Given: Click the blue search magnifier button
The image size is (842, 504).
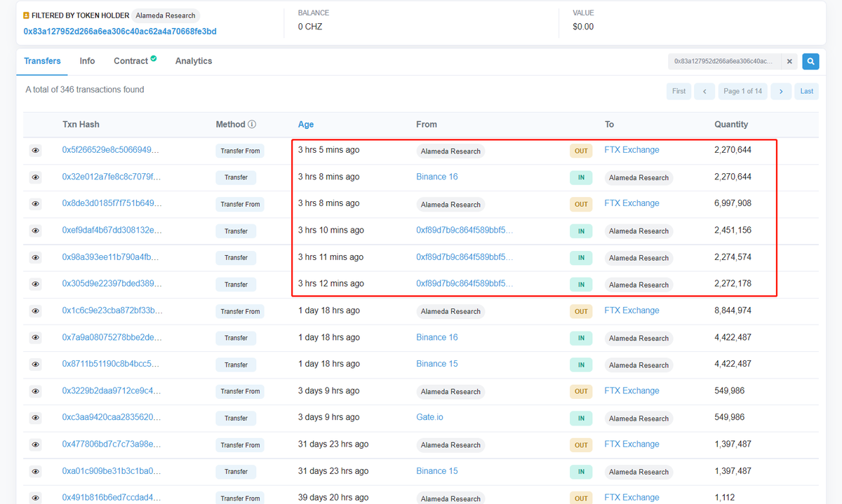Looking at the screenshot, I should click(810, 62).
